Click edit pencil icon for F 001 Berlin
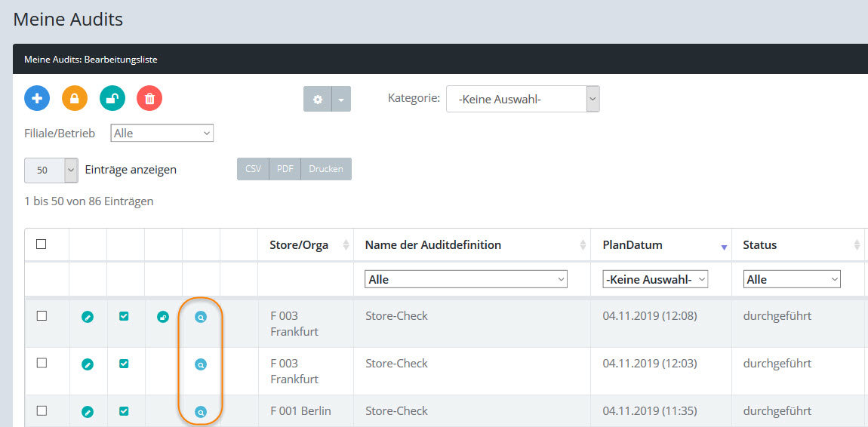The height and width of the screenshot is (427, 868). [88, 412]
